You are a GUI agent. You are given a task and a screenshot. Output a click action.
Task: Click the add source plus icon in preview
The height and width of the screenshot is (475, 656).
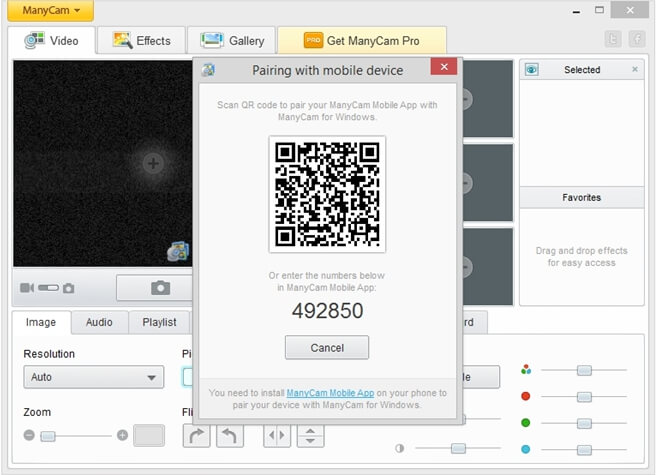pos(153,163)
